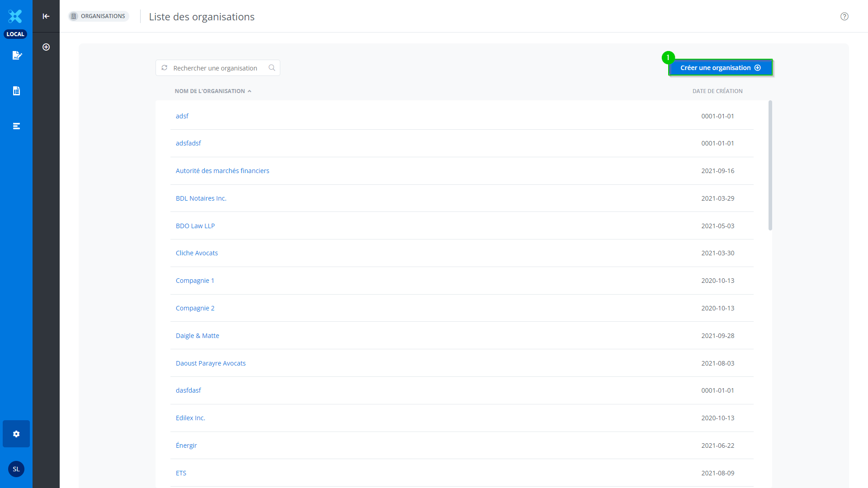Click the refresh icon in the search box
Viewport: 868px width, 488px height.
coord(165,68)
